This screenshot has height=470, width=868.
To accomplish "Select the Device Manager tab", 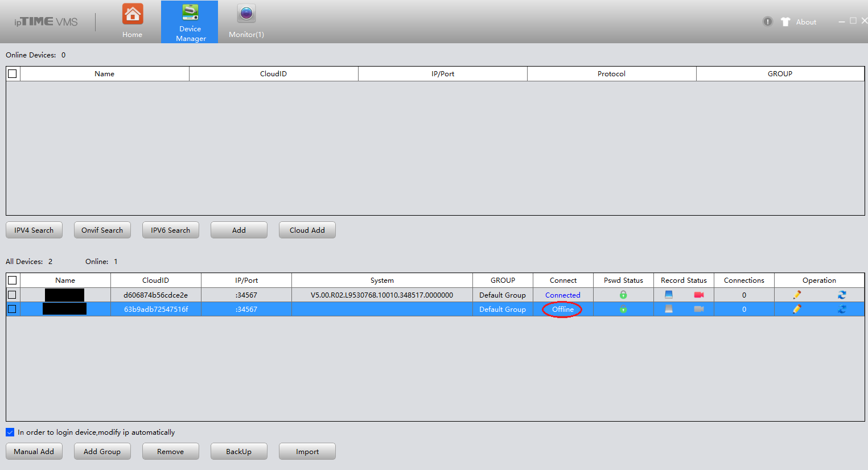I will (x=190, y=22).
